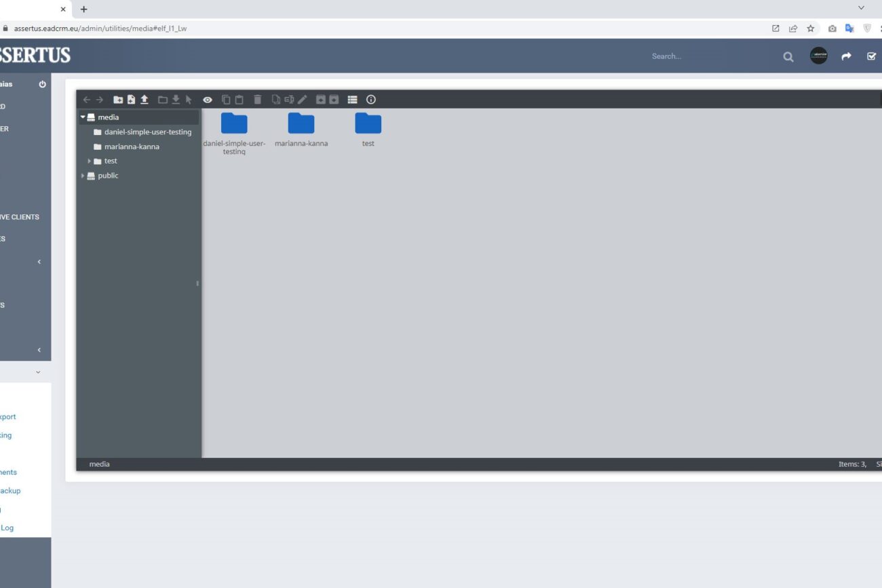Click the user profile avatar
882x588 pixels.
[819, 56]
